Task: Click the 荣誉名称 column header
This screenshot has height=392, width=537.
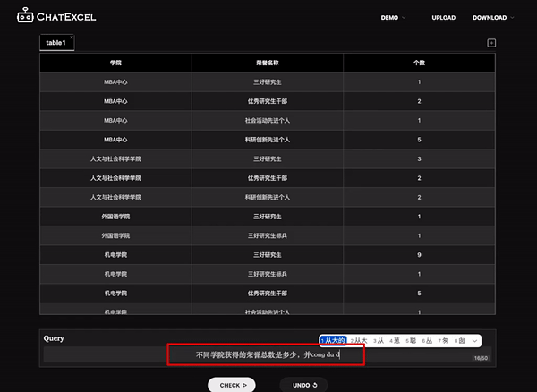Action: click(x=267, y=64)
